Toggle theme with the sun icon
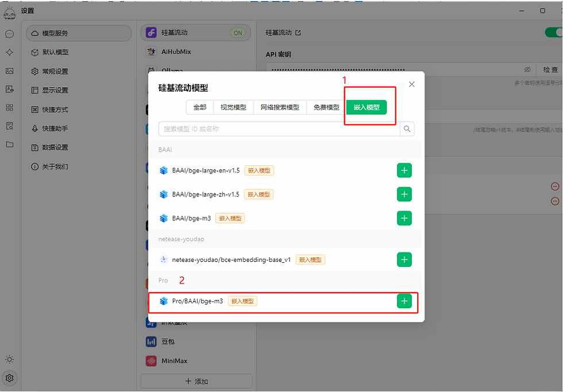Screen dimensions: 563x392 (10, 359)
